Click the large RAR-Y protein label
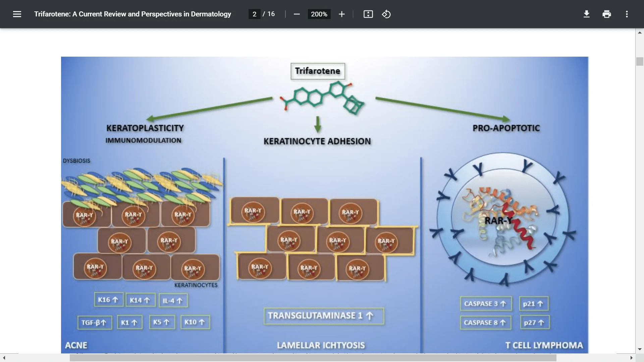 [499, 221]
